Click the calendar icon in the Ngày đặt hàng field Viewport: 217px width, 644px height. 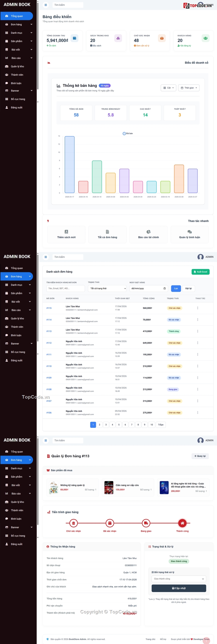point(164,289)
